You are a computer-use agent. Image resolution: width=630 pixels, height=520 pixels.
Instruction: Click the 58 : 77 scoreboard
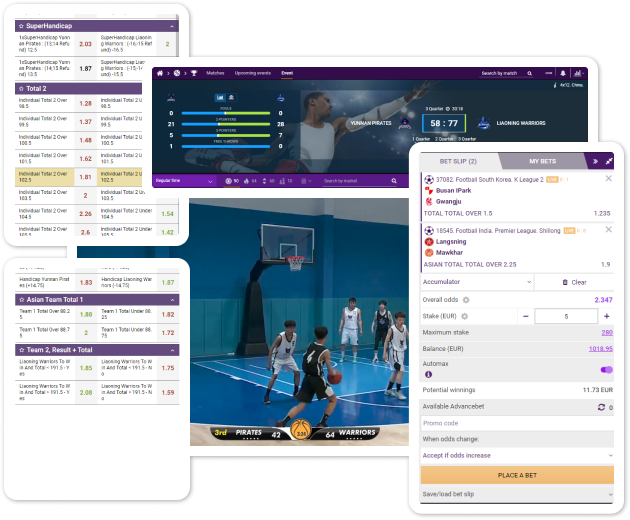coord(444,123)
